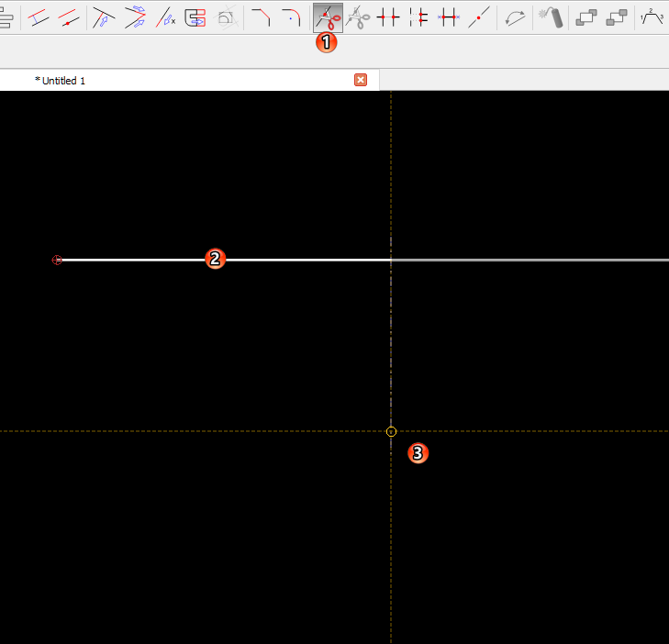The width and height of the screenshot is (669, 644).
Task: Select the Break Out Gap tool
Action: [418, 18]
